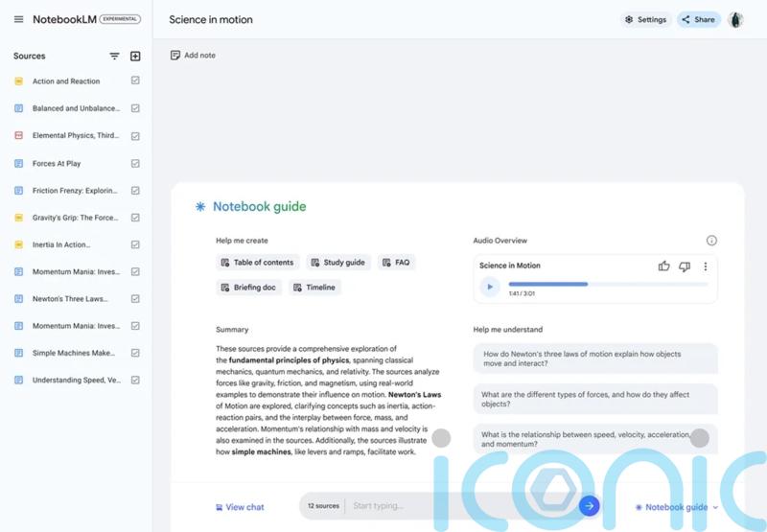The image size is (767, 532).
Task: Add a new source with plus icon
Action: pyautogui.click(x=135, y=57)
